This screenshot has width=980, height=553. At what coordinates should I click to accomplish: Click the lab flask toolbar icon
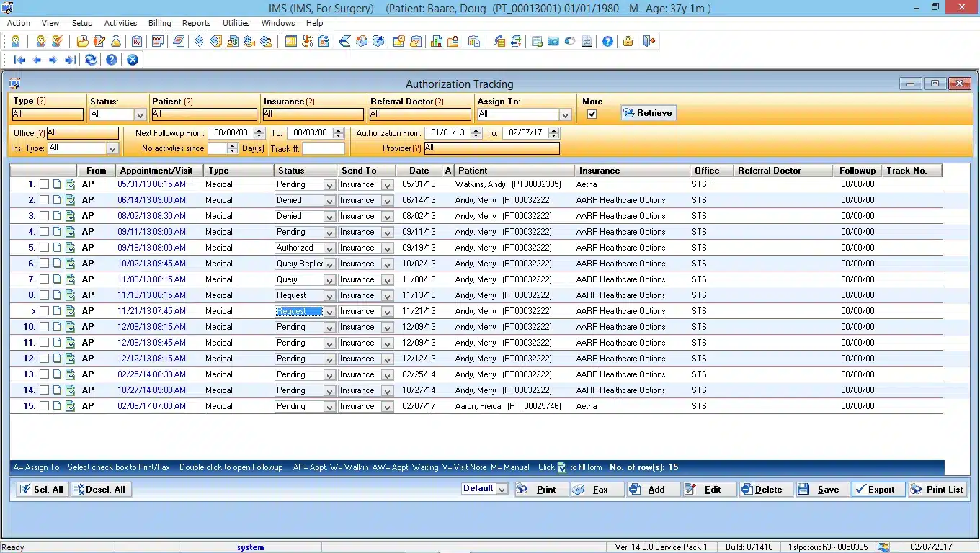pos(115,42)
